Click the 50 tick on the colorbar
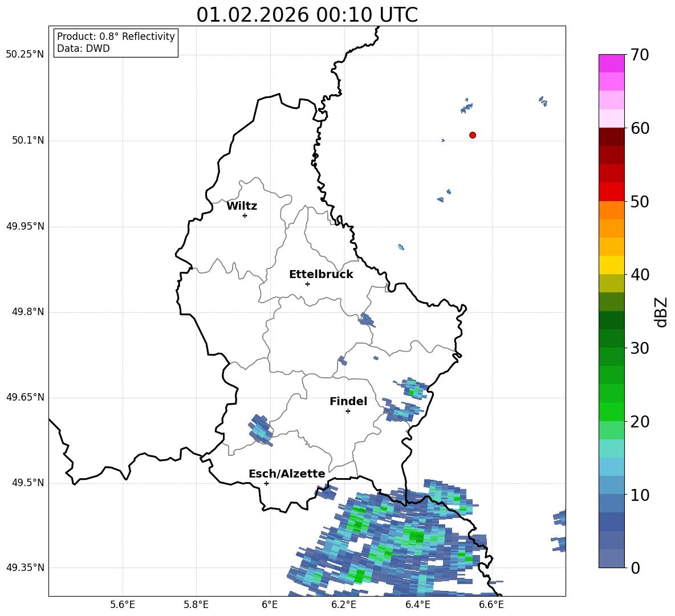 (640, 202)
